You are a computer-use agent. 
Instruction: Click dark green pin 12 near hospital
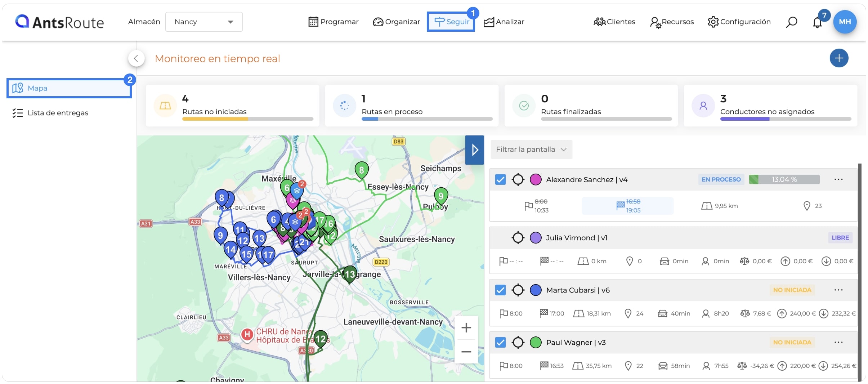pyautogui.click(x=320, y=339)
